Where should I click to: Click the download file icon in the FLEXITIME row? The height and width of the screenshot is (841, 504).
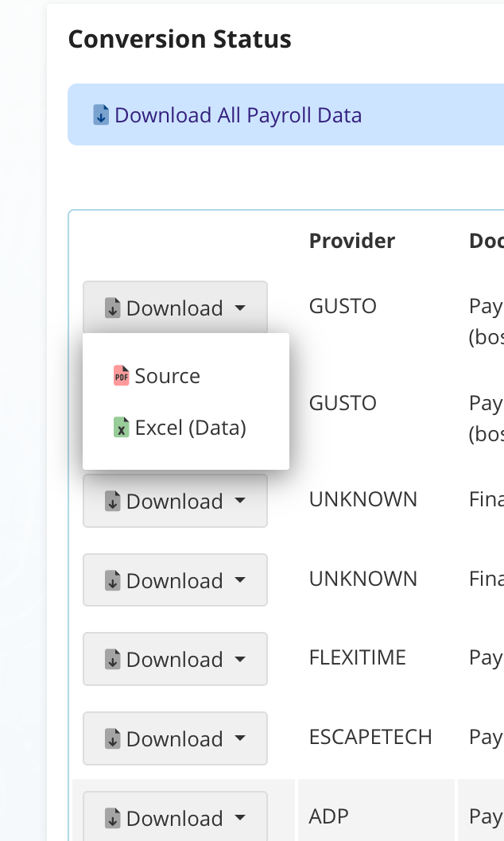pos(113,660)
